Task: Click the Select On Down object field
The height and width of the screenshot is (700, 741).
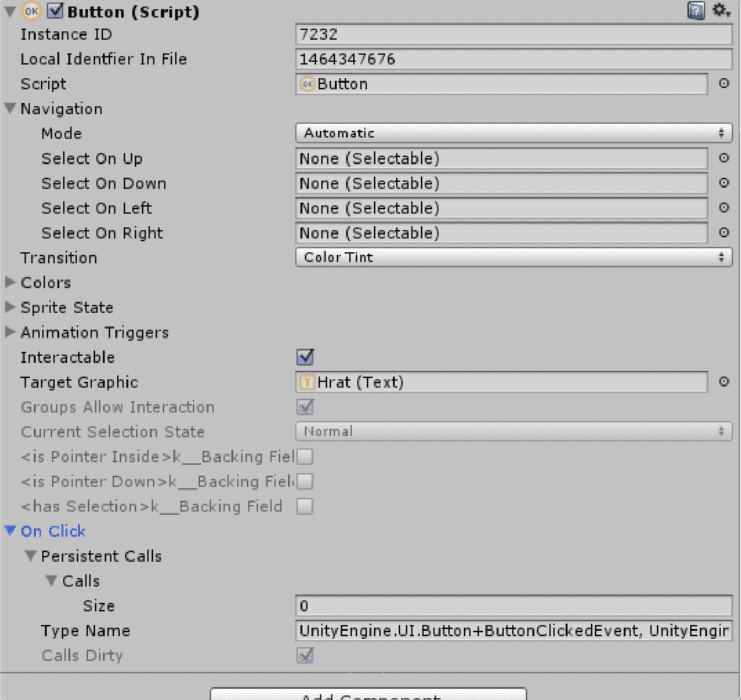Action: (x=502, y=183)
